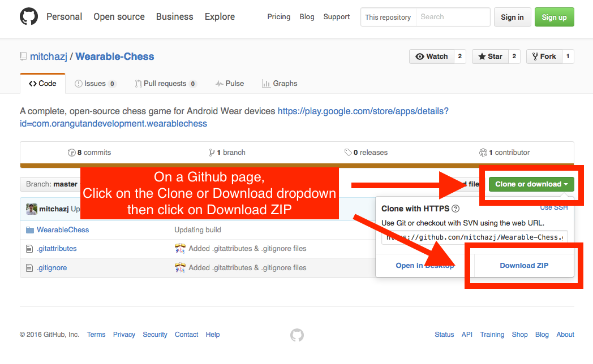This screenshot has height=364, width=593.
Task: Click the green Sign up button
Action: click(x=554, y=17)
